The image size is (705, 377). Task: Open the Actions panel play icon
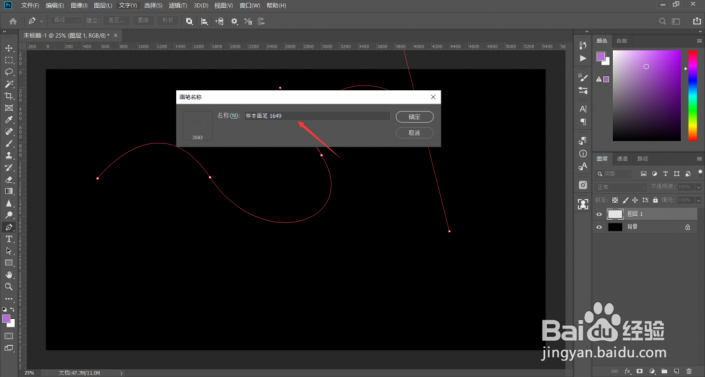pyautogui.click(x=583, y=58)
